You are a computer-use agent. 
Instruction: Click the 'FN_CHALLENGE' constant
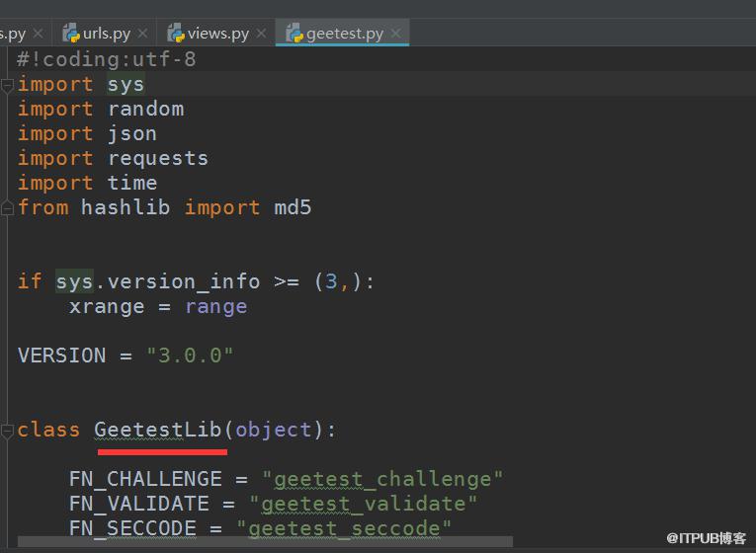[x=145, y=479]
